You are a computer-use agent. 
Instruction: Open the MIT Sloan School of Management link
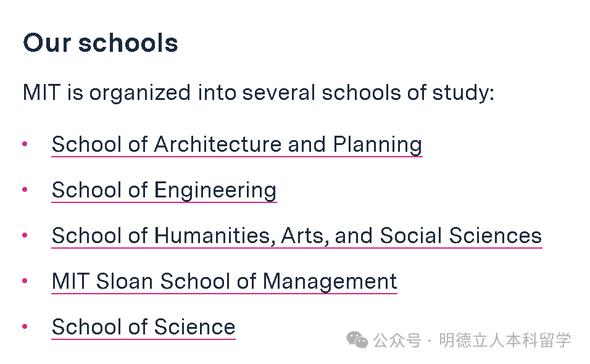coord(224,281)
